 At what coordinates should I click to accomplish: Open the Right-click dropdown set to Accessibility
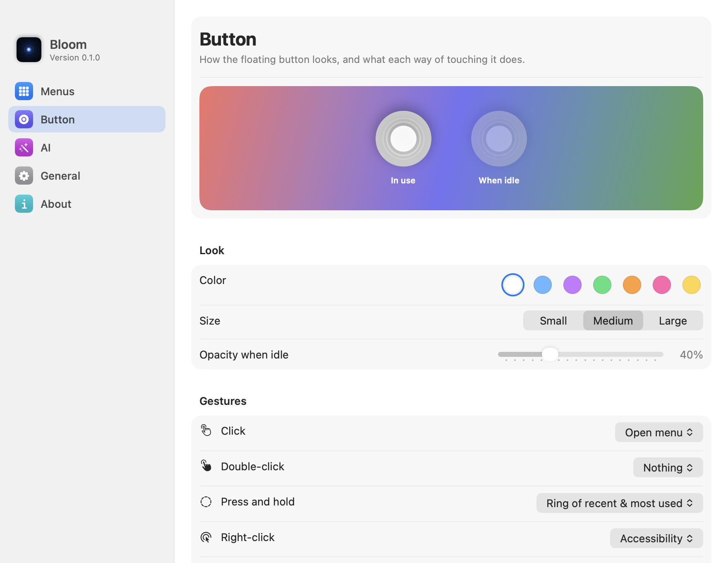[656, 538]
